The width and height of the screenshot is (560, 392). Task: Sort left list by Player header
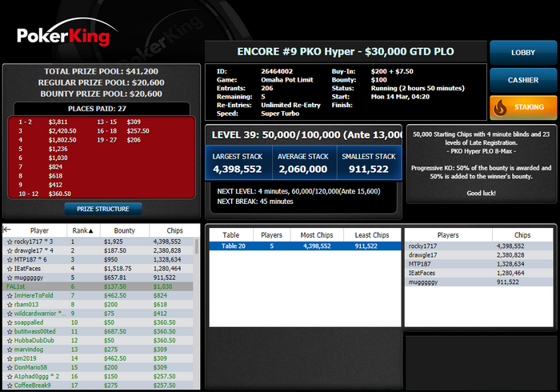pyautogui.click(x=39, y=230)
